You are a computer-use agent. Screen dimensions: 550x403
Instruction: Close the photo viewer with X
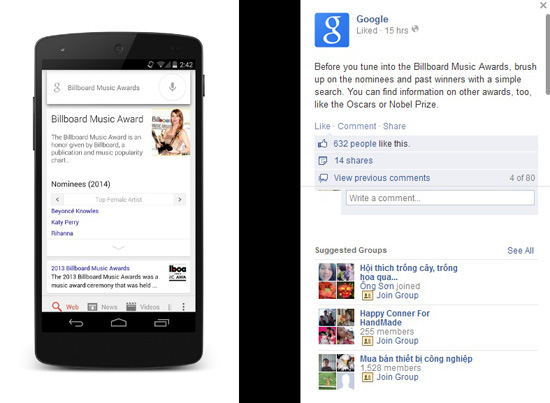(x=543, y=5)
